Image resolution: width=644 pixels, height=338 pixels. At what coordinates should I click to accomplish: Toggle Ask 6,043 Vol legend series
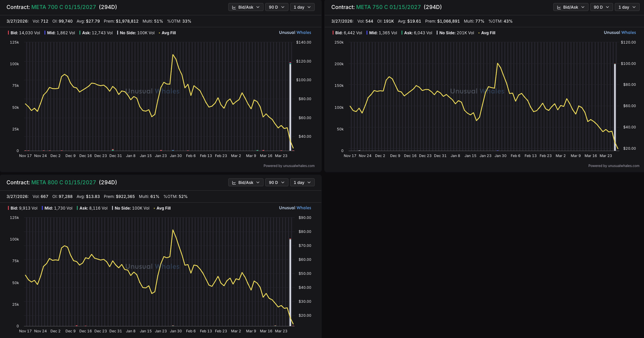(417, 33)
